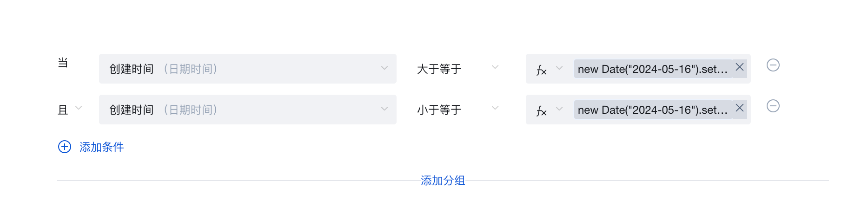
Task: Clear the second row's date expression value
Action: click(739, 108)
